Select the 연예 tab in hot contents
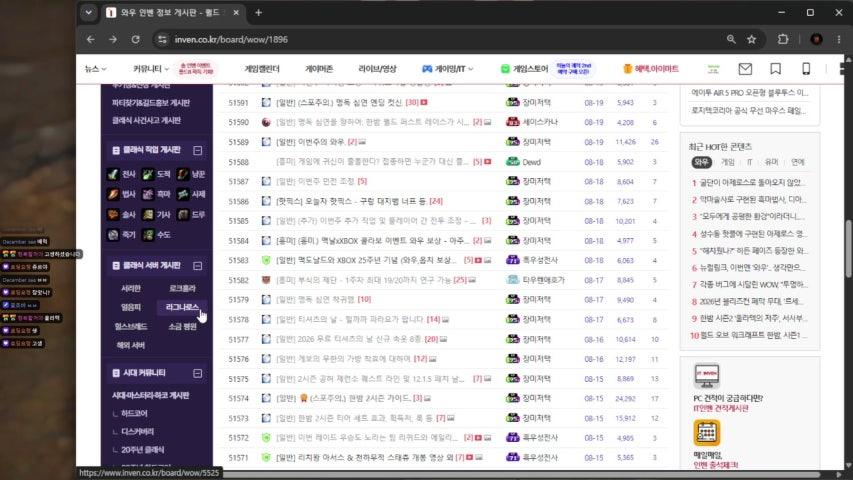The height and width of the screenshot is (480, 853). coord(798,162)
